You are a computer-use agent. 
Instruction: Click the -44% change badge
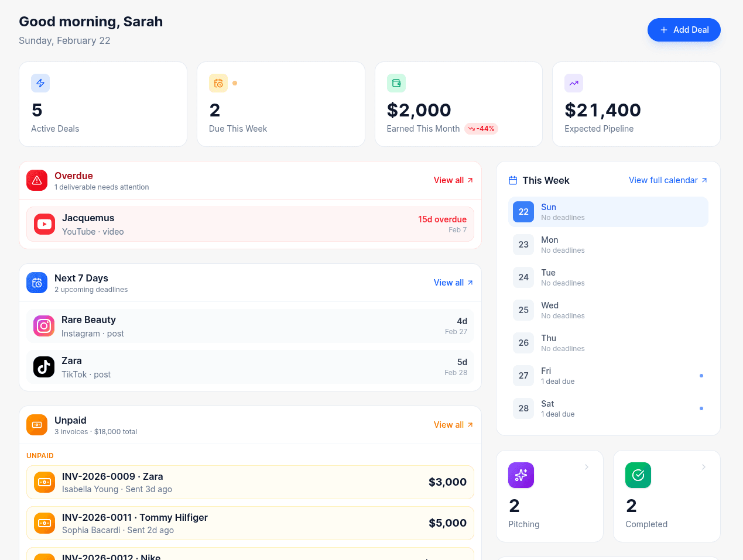[x=481, y=128]
